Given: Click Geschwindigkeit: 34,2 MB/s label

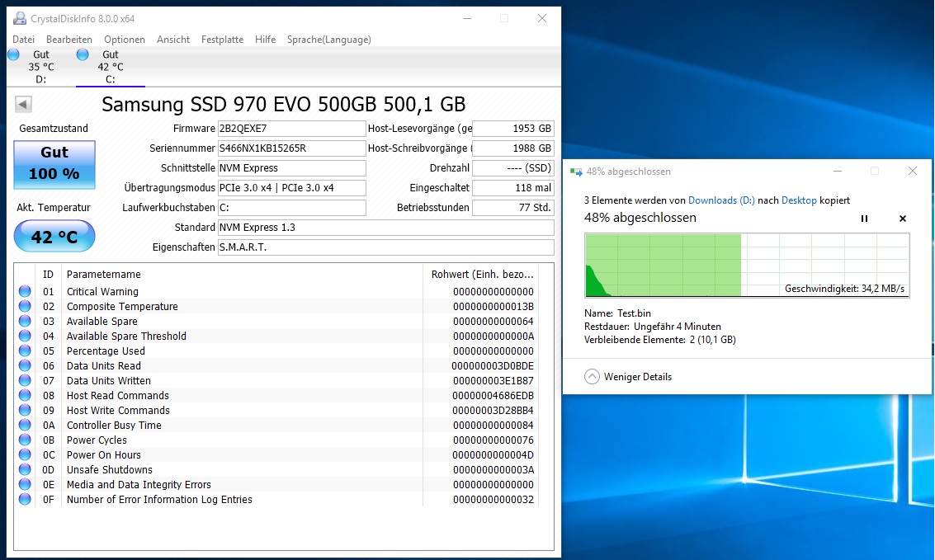Looking at the screenshot, I should (x=844, y=289).
